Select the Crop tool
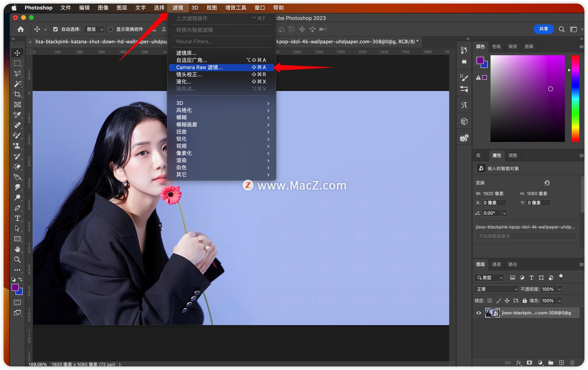 (17, 94)
